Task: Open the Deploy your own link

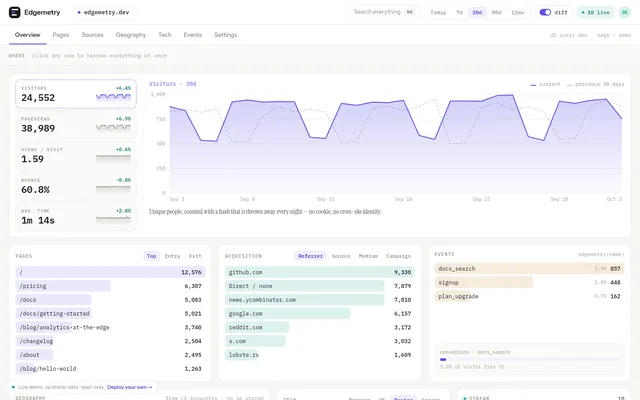Action: (x=130, y=387)
